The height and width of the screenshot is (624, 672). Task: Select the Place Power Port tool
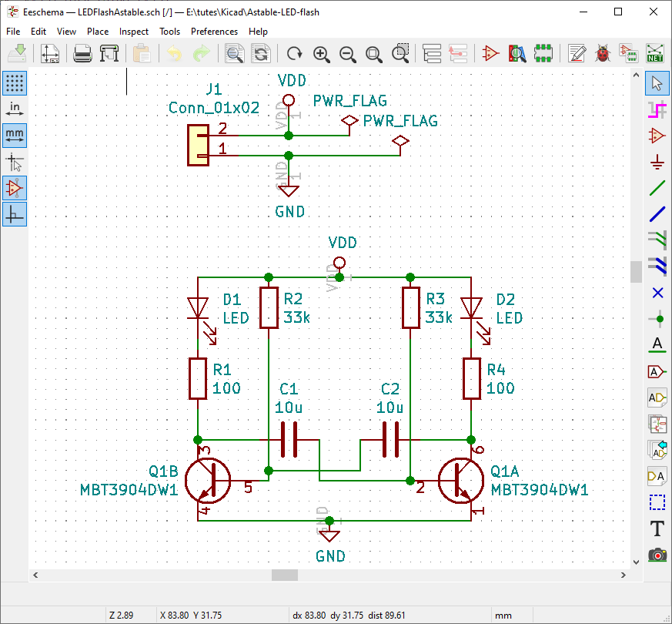click(657, 162)
